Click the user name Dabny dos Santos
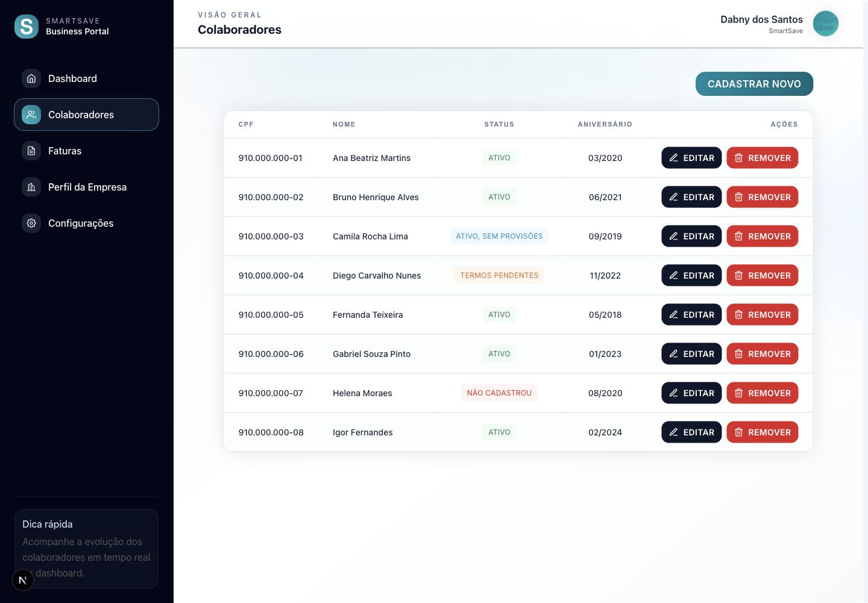Viewport: 868px width, 603px height. pos(761,19)
